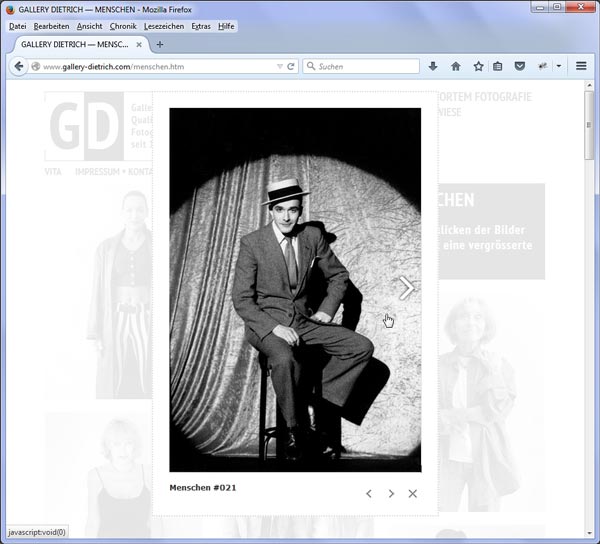Viewport: 600px width, 544px height.
Task: Open the Lesezeichen menu
Action: coord(164,25)
